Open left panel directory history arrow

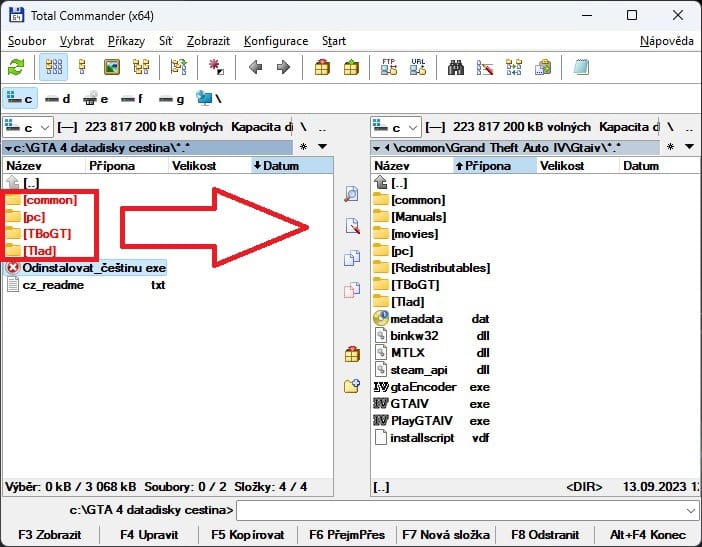coord(322,146)
